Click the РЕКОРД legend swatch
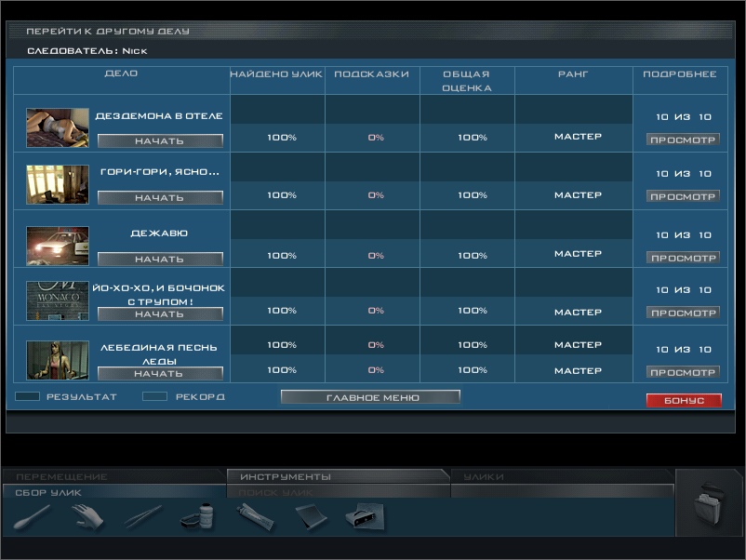Viewport: 746px width, 560px height. point(154,396)
